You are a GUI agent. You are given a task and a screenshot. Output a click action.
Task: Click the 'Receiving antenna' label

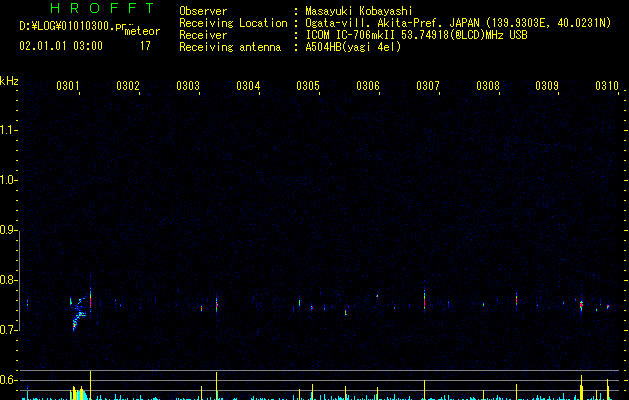click(x=230, y=47)
